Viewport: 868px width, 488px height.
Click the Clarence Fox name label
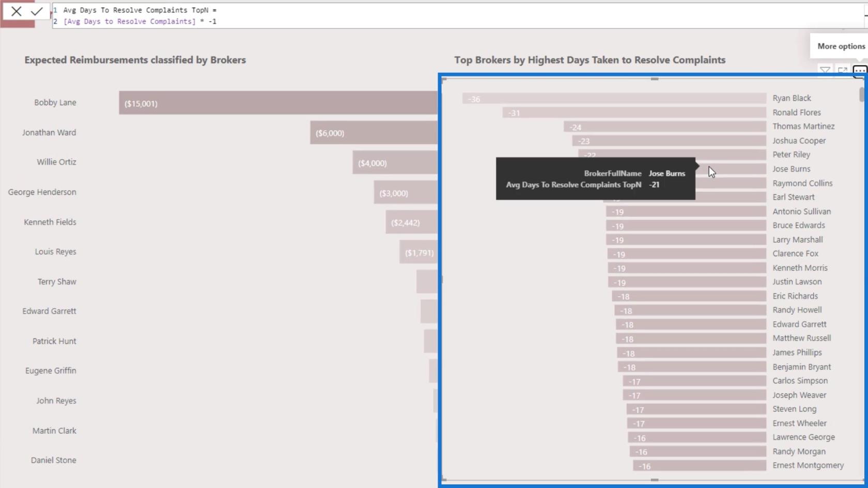[x=796, y=254]
